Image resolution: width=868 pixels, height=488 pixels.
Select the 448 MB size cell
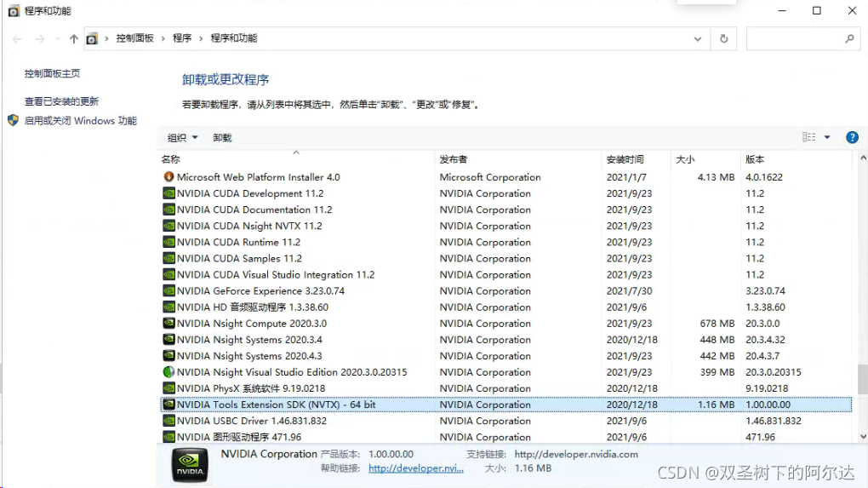point(717,340)
